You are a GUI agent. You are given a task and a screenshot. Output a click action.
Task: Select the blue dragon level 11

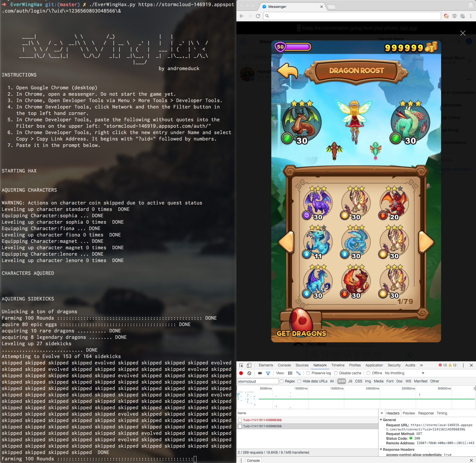click(x=318, y=242)
